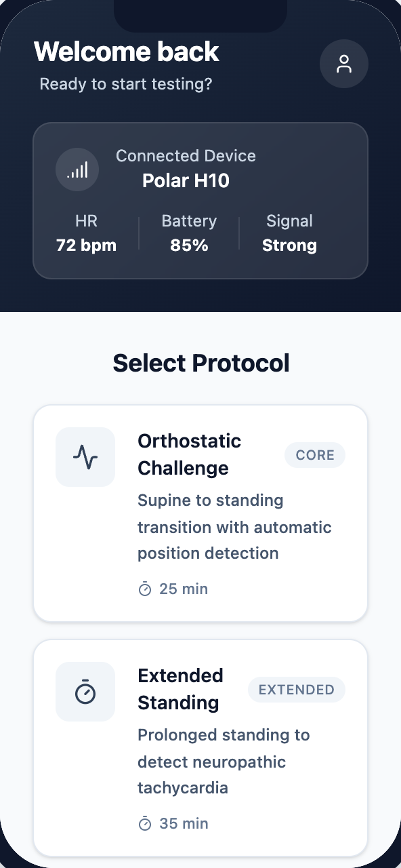Screen dimensions: 401x868
Task: Select the waveform icon on Orthostatic Challenge
Action: [85, 456]
